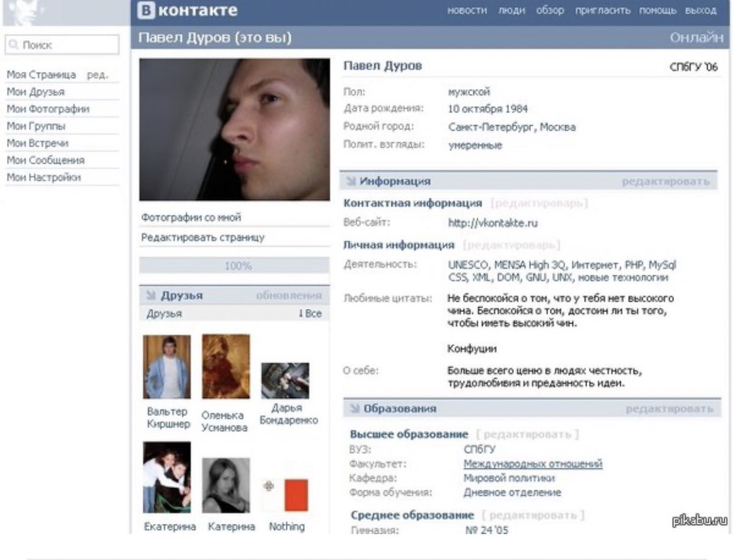
Task: Open Мои Сообщения in the sidebar
Action: click(45, 160)
